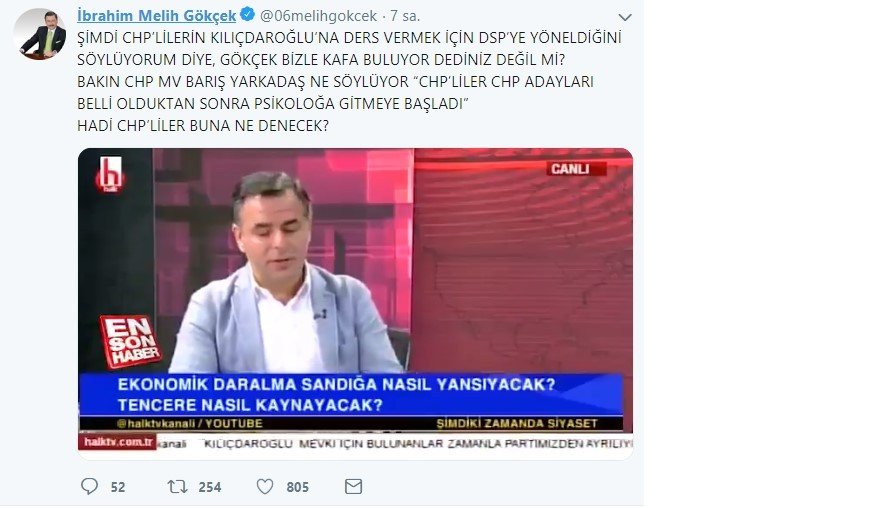
Task: Open İbrahim Melih Gökçek's profile avatar
Action: tap(40, 34)
